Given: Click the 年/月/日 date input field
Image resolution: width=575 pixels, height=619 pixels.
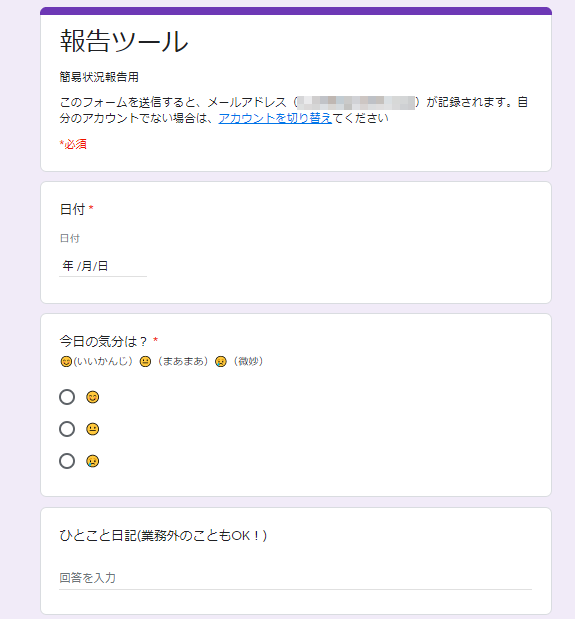Looking at the screenshot, I should coord(103,266).
